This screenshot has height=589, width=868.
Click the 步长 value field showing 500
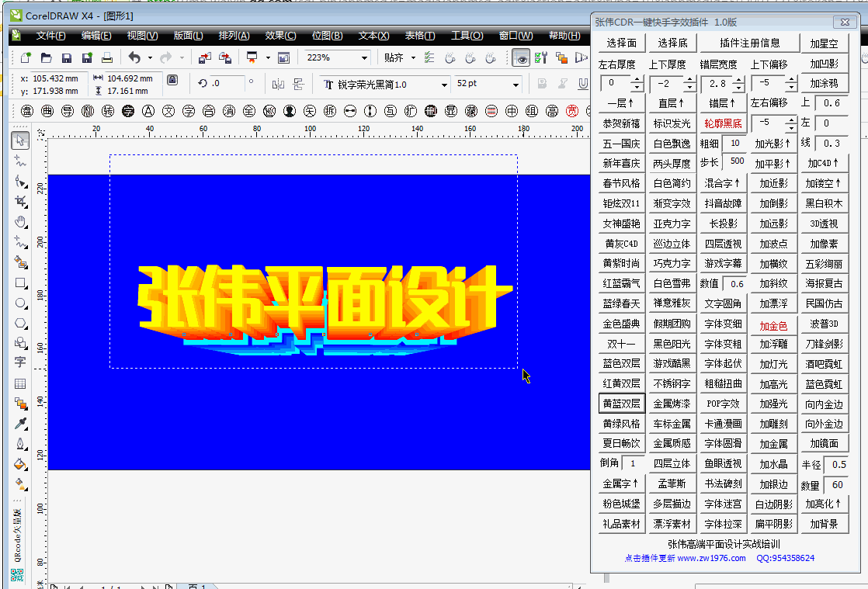(x=734, y=161)
